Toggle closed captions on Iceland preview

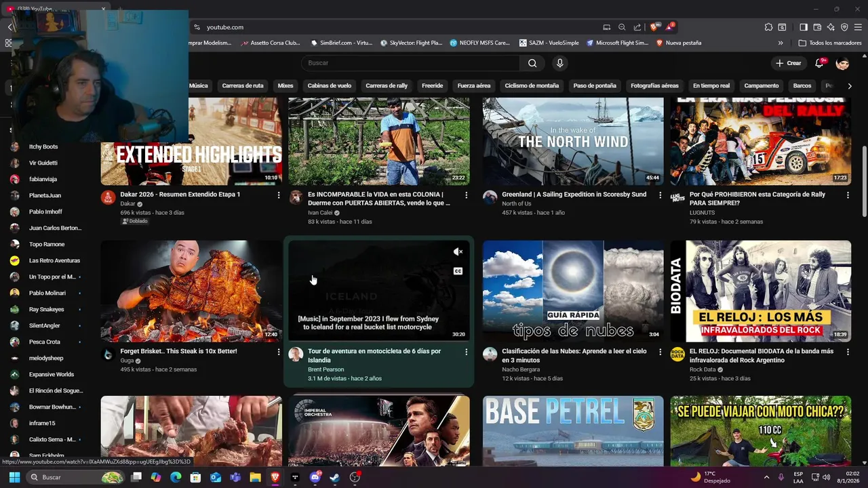pos(458,271)
